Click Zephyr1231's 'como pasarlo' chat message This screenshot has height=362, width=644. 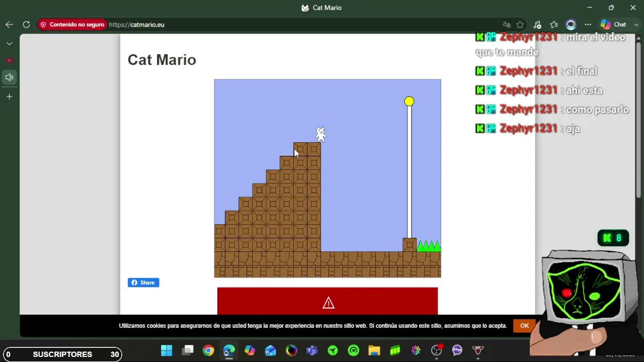click(552, 110)
